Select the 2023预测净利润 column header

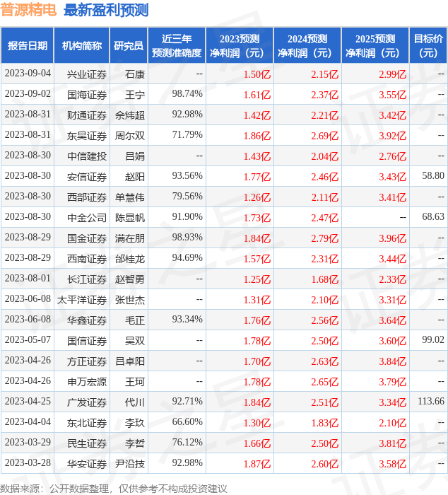pyautogui.click(x=240, y=45)
